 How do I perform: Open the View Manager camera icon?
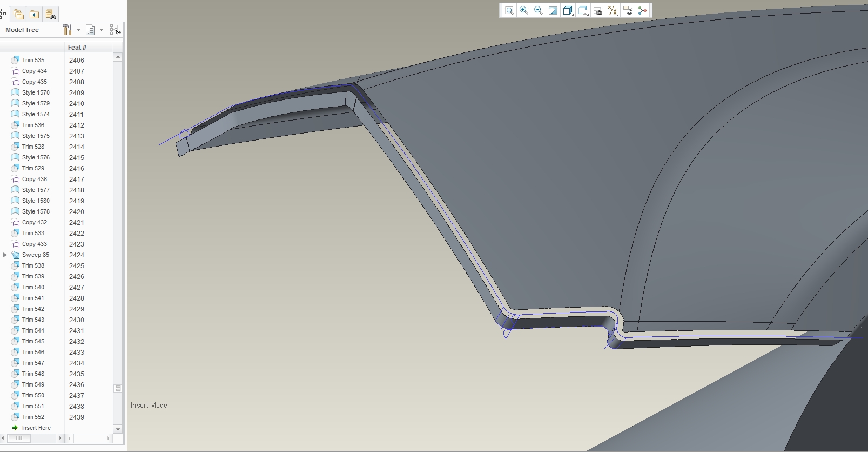[598, 10]
